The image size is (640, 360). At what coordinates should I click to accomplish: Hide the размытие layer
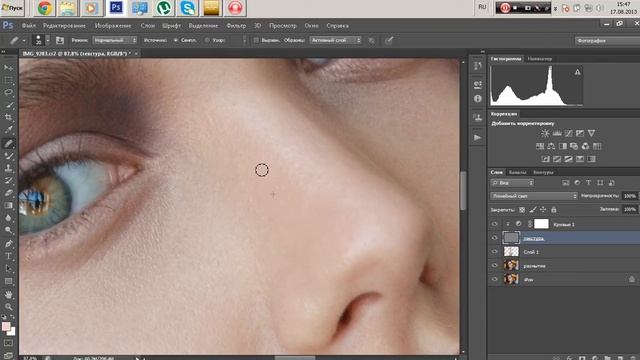pyautogui.click(x=495, y=266)
